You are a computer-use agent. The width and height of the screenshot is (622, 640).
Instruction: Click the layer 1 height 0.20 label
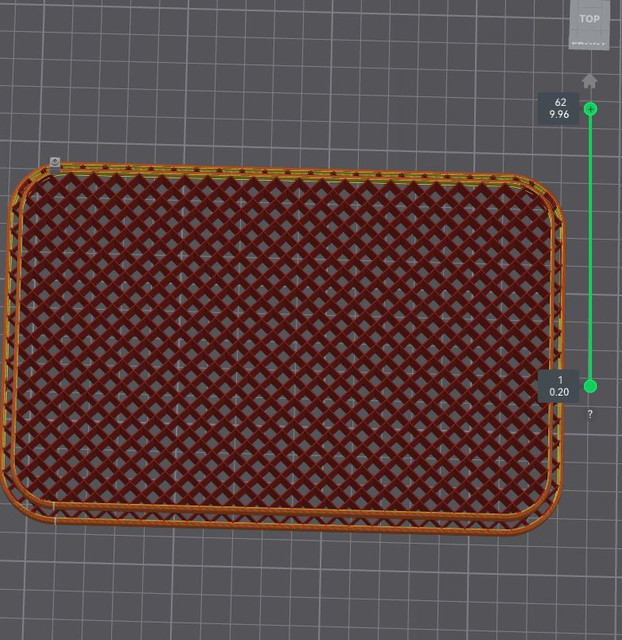click(x=559, y=386)
